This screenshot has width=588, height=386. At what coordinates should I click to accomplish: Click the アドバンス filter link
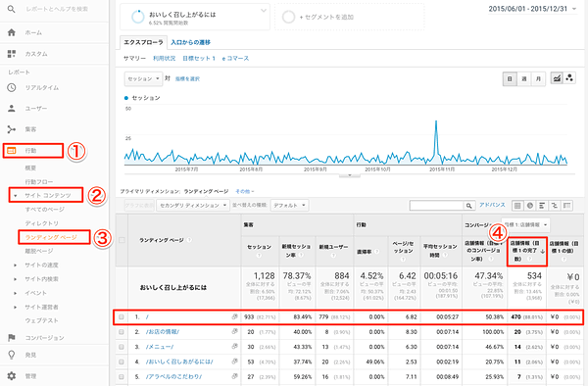[492, 205]
